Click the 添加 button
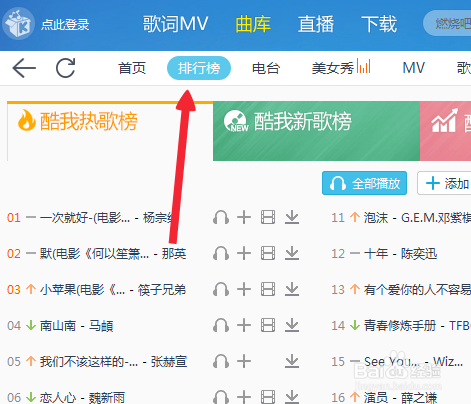Screen dimensions: 471x404 444,183
